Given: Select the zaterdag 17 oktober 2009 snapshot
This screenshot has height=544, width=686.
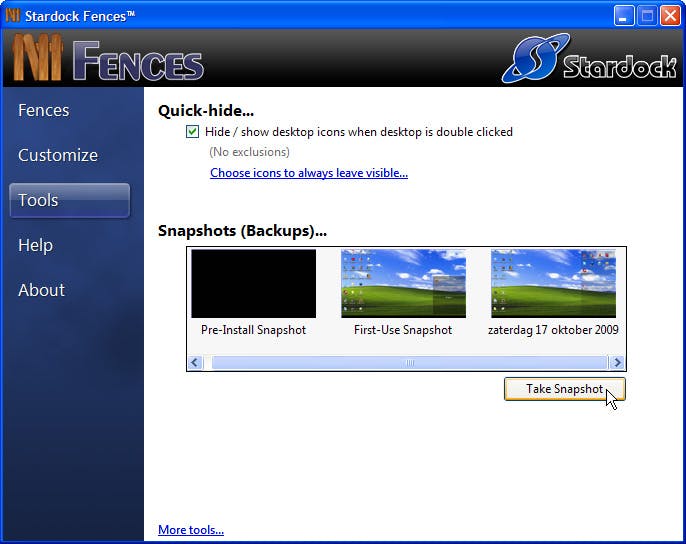Looking at the screenshot, I should pos(553,284).
